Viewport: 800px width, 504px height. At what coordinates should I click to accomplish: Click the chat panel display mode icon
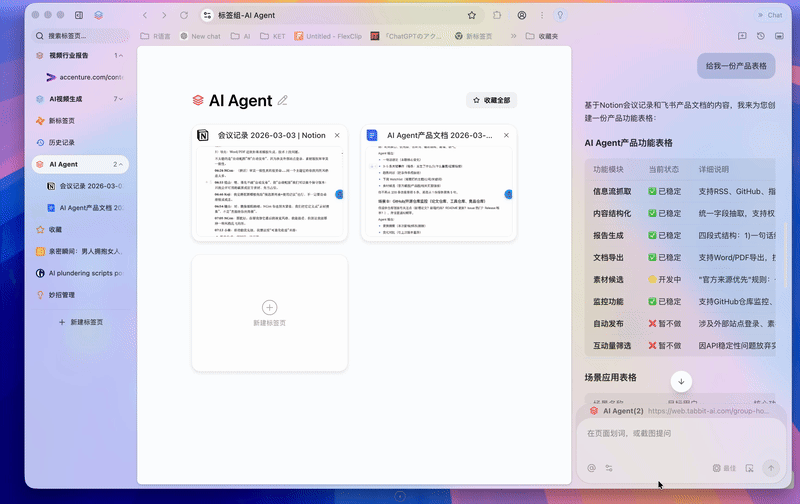pyautogui.click(x=779, y=36)
